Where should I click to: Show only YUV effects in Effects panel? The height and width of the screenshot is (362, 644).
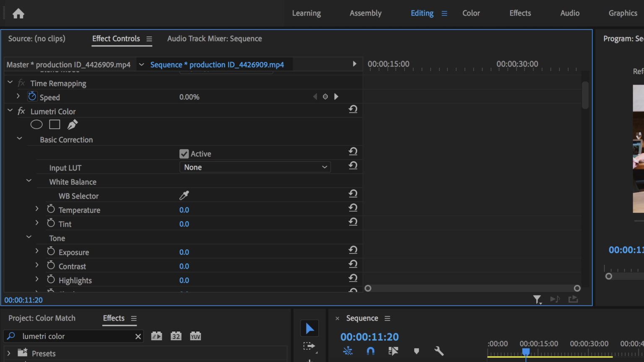(x=195, y=336)
